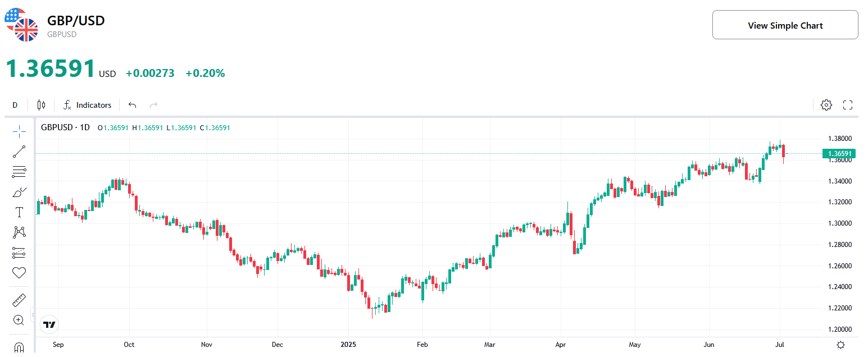The image size is (868, 357).
Task: Click the TradingView watermark logo
Action: (x=49, y=324)
